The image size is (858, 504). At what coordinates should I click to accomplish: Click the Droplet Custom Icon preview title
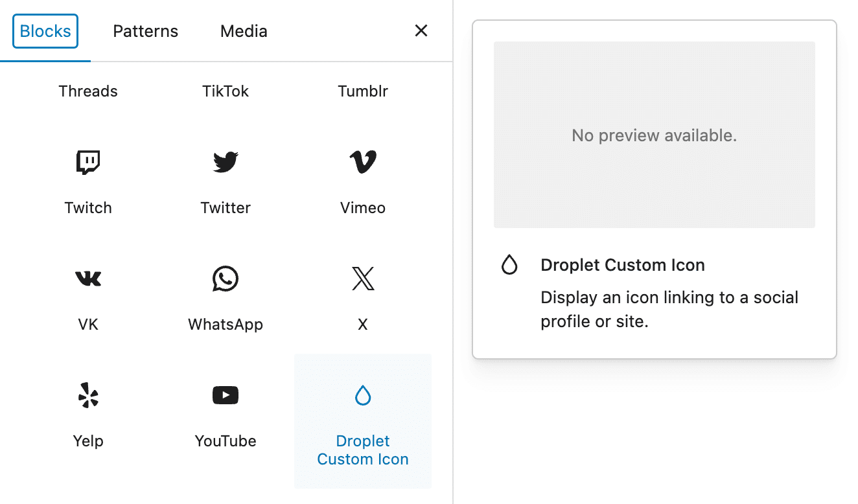pyautogui.click(x=623, y=265)
